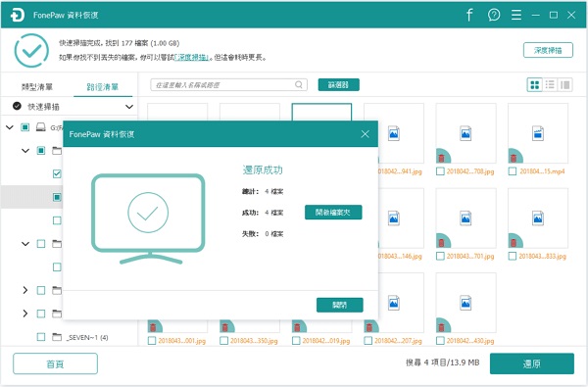Tick checkbox for 2018043...001.jpg
Screen dimensions: 588x387
coord(152,341)
